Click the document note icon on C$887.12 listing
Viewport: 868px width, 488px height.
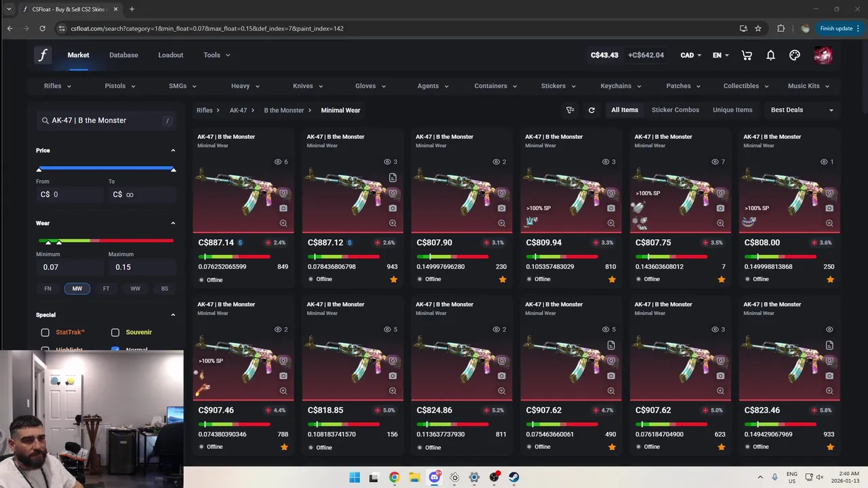click(x=393, y=178)
